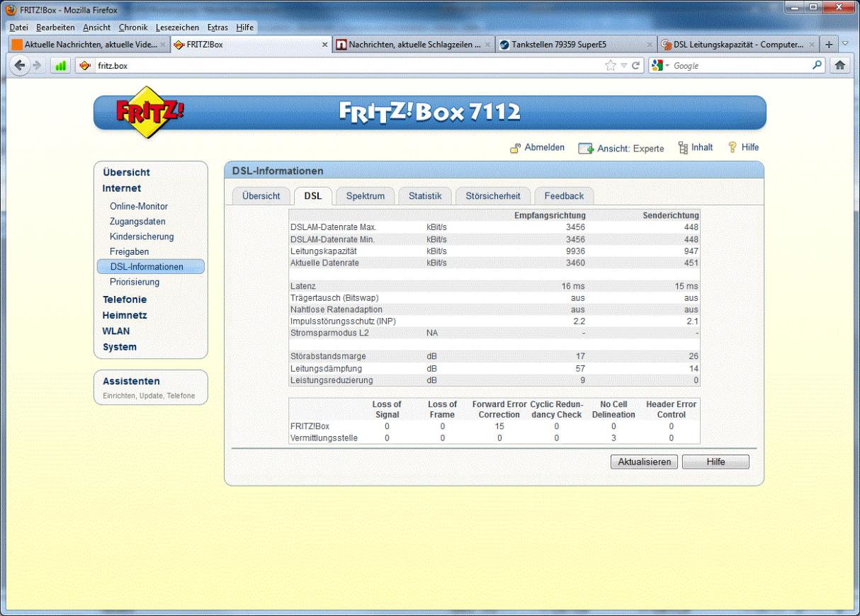This screenshot has width=860, height=616.
Task: Click the Hilfe button below table
Action: 715,462
